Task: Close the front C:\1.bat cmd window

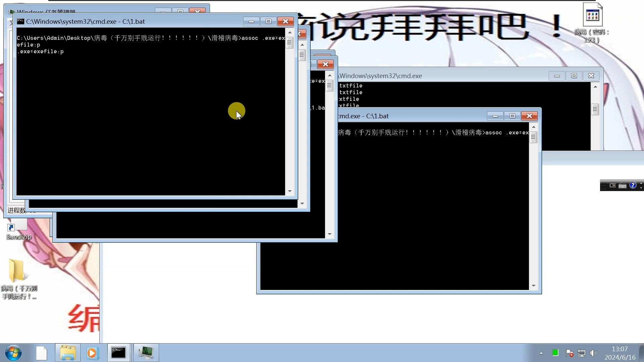Action: pos(285,21)
